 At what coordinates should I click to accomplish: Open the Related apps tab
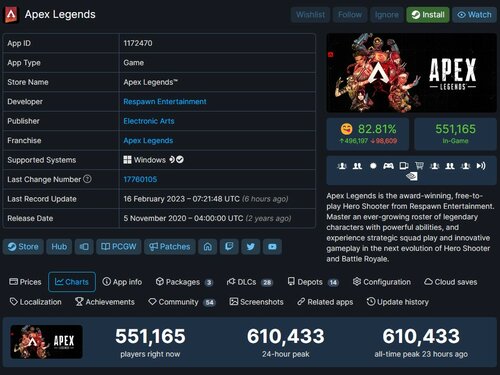coord(325,302)
